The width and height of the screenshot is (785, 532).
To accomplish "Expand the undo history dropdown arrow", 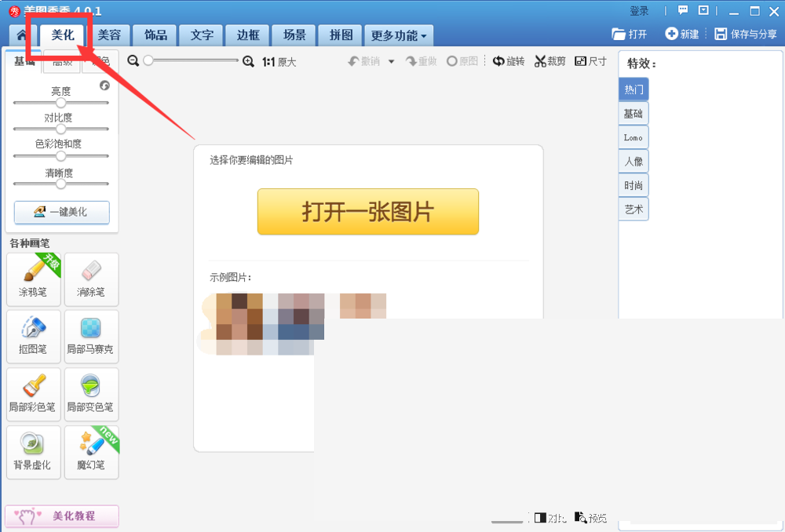I will [x=392, y=61].
